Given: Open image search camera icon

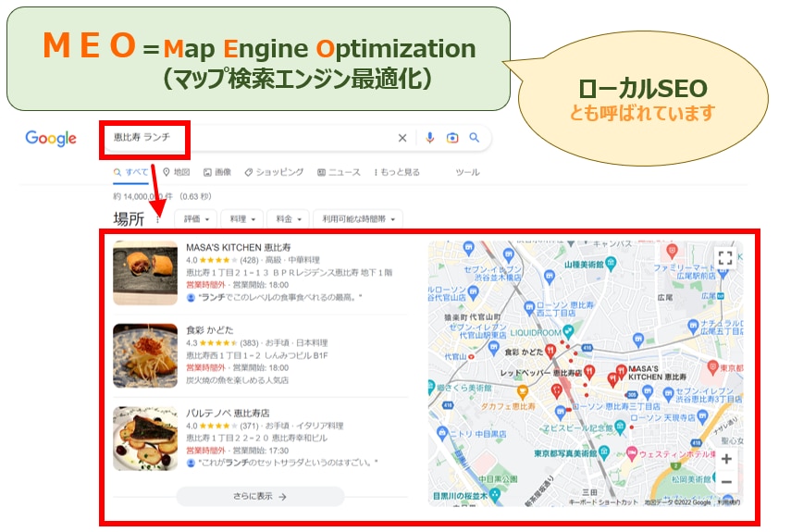Looking at the screenshot, I should (x=452, y=138).
